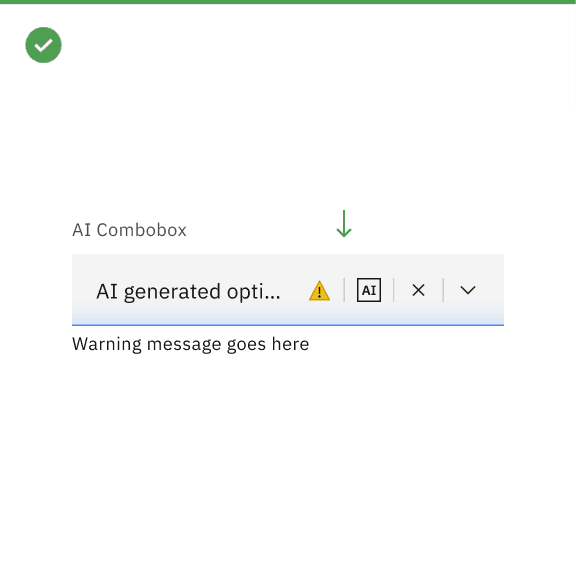Focus combobox field left of the text

point(84,290)
